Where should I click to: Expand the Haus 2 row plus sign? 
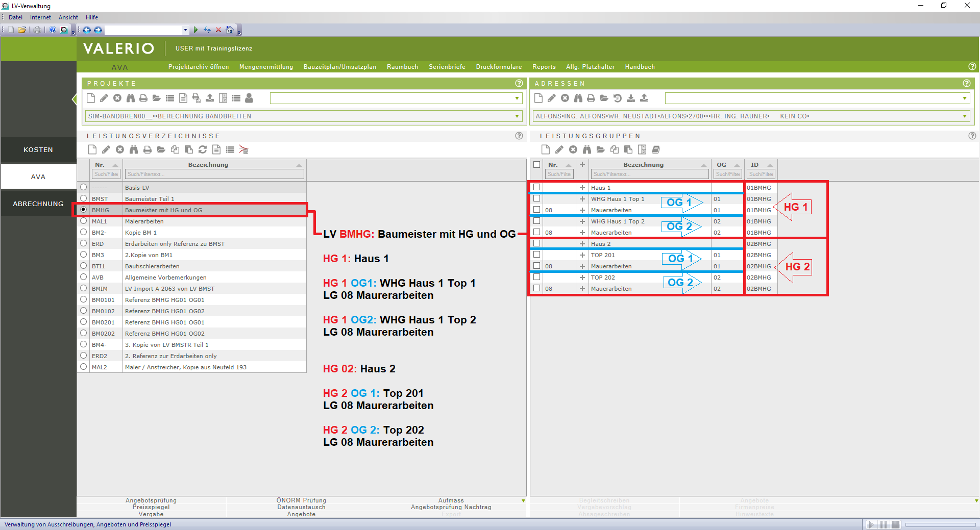[x=582, y=244]
